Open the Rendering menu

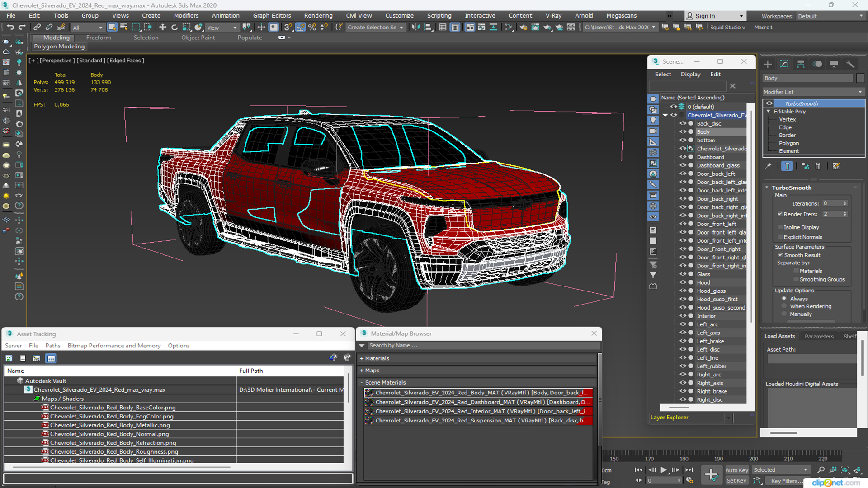tap(318, 15)
